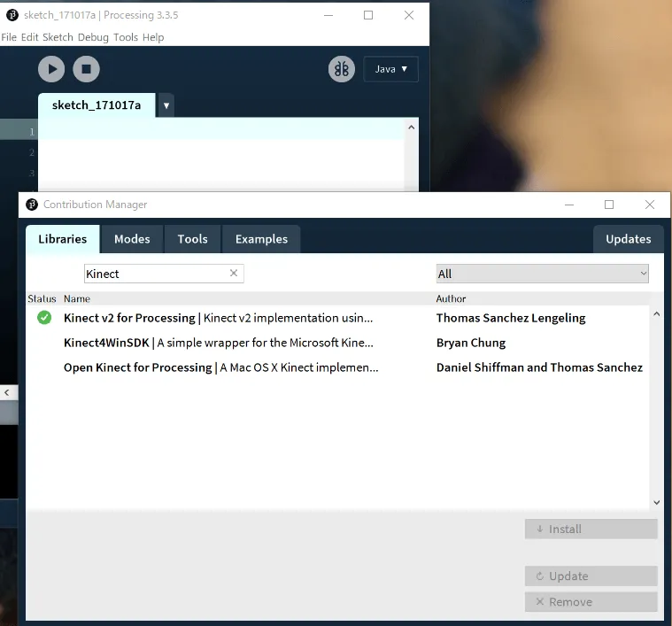Open the Java mode dropdown
This screenshot has width=672, height=626.
[390, 69]
